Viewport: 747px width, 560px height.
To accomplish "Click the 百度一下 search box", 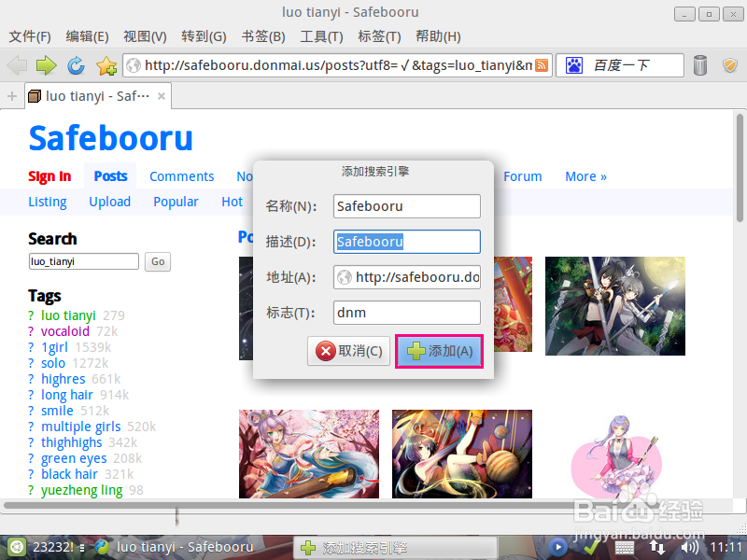I will click(620, 65).
